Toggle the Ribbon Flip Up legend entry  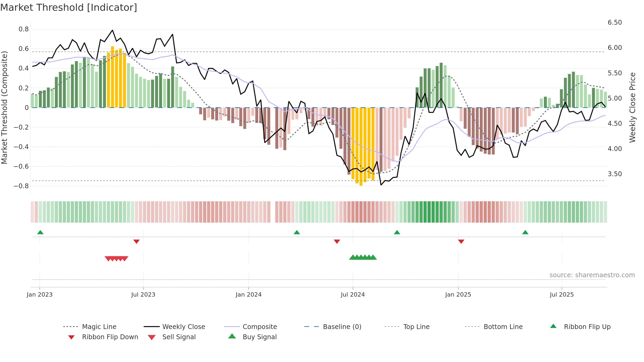(580, 327)
